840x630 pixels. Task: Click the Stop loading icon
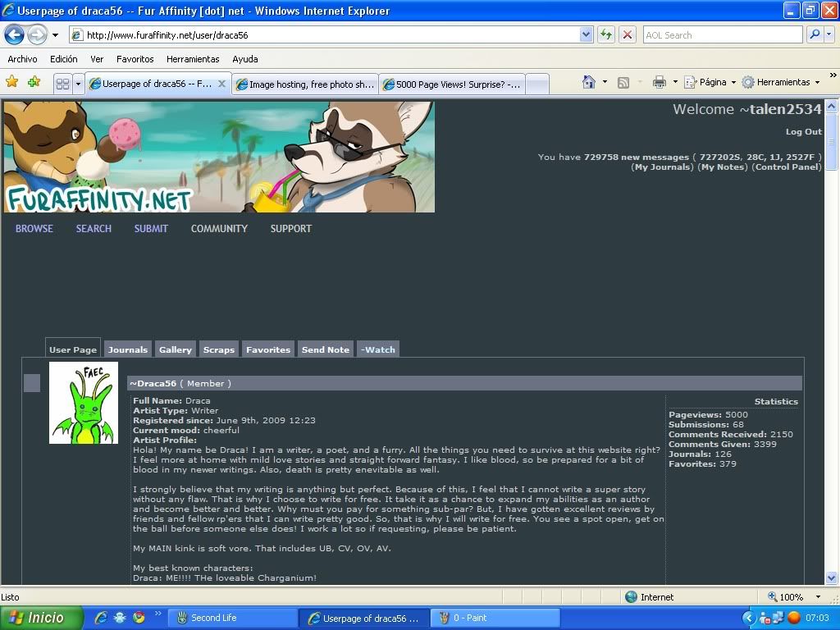coord(628,34)
